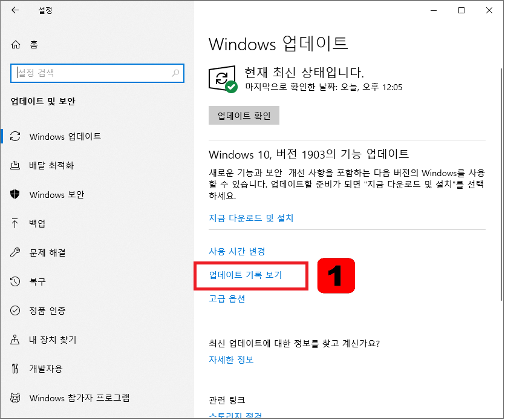
Task: Select the 정품 인증 checkmark icon
Action: point(15,310)
